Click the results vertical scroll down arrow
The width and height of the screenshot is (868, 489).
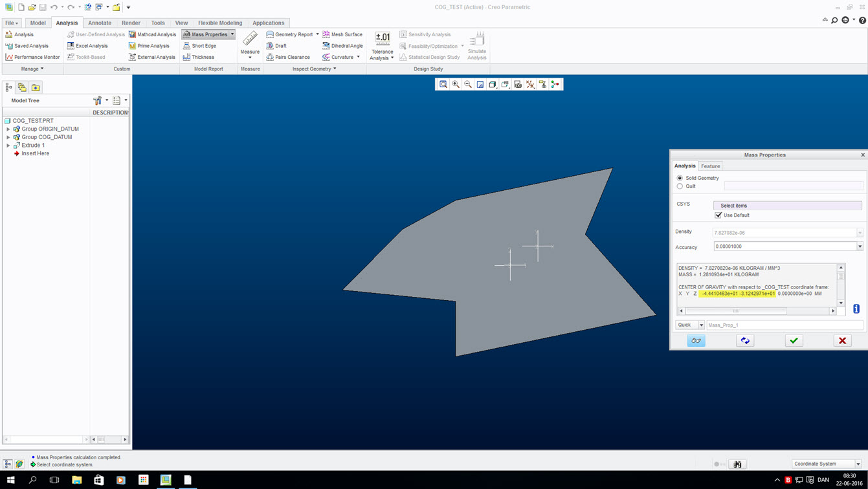pyautogui.click(x=841, y=303)
